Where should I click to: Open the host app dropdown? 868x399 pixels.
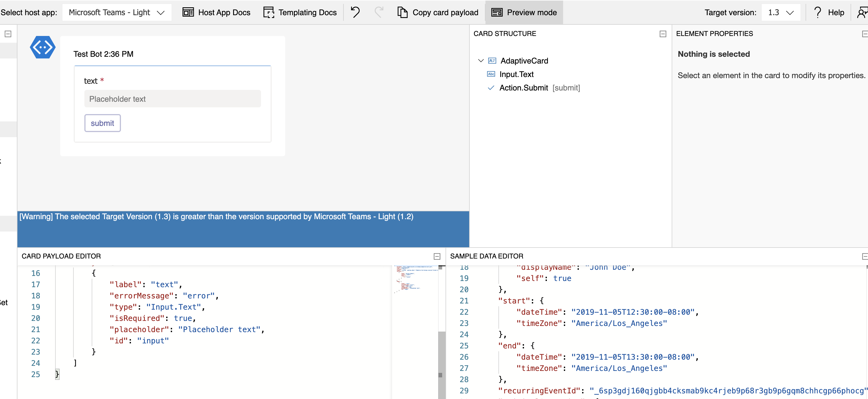pos(117,12)
